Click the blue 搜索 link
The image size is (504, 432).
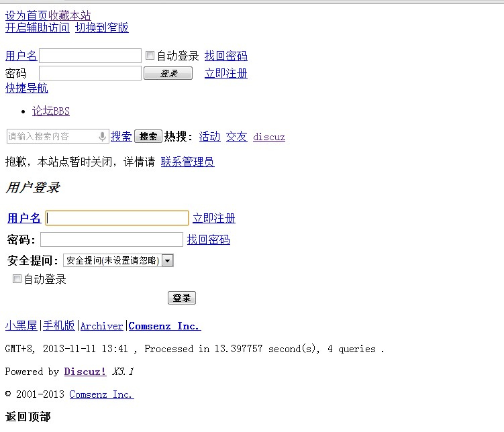coord(121,136)
